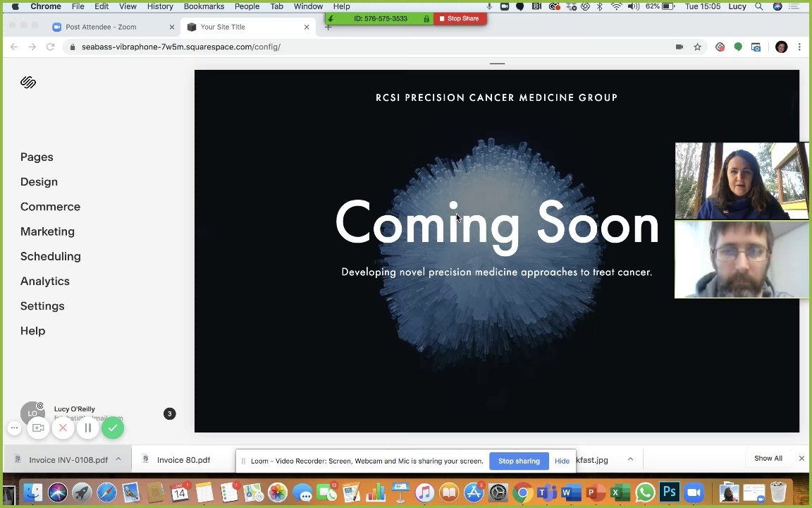The width and height of the screenshot is (812, 508).
Task: Open the Apple menu
Action: coord(15,6)
